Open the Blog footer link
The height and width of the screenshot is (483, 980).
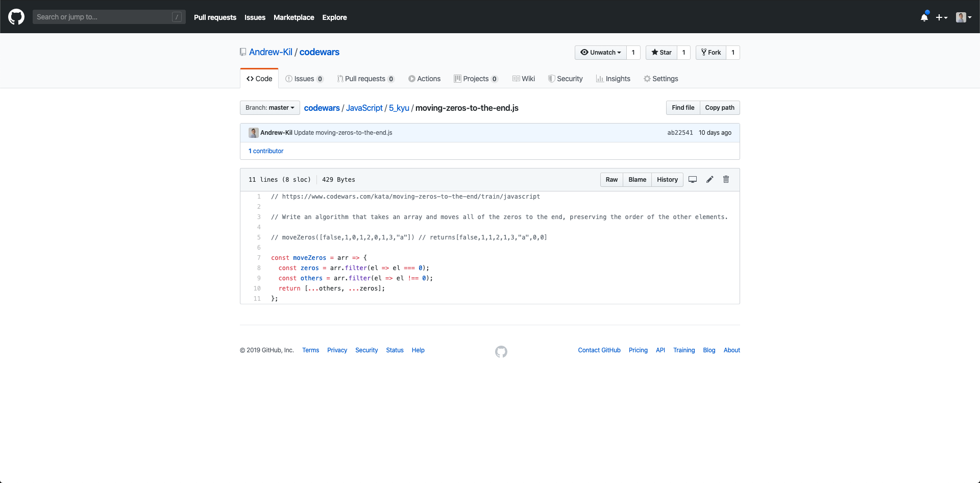tap(709, 350)
